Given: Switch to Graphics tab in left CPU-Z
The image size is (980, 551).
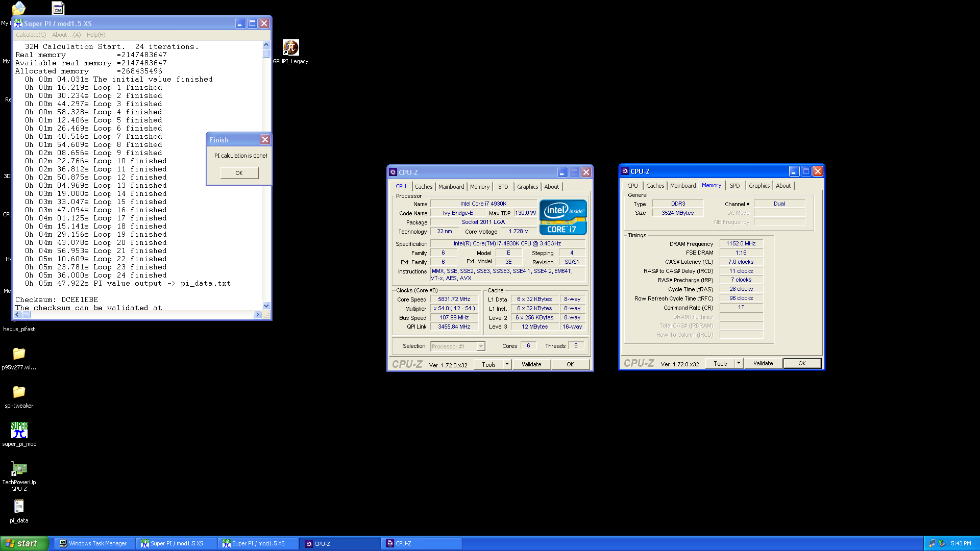Looking at the screenshot, I should click(528, 187).
